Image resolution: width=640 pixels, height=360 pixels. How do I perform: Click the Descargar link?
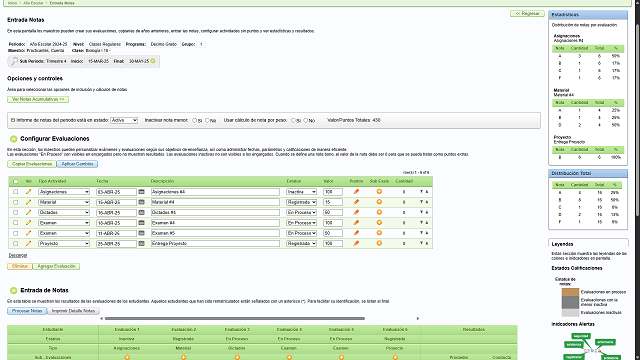click(x=18, y=256)
